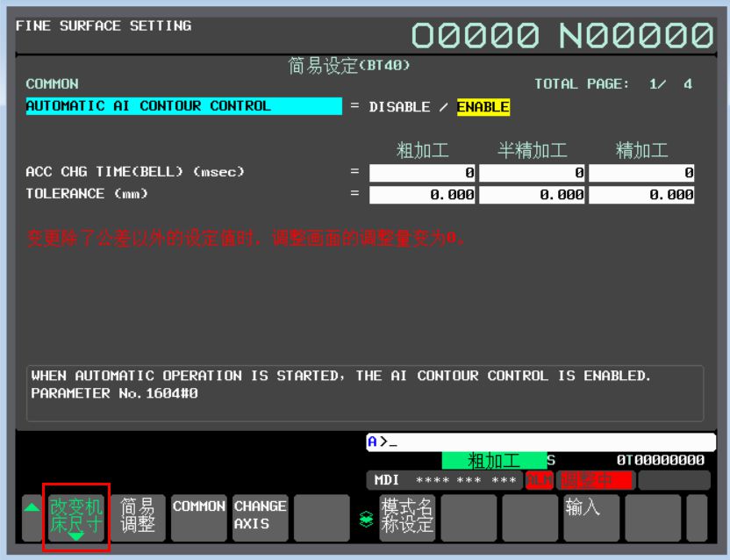
Task: Open the 模式名称设定 softkey
Action: 407,518
